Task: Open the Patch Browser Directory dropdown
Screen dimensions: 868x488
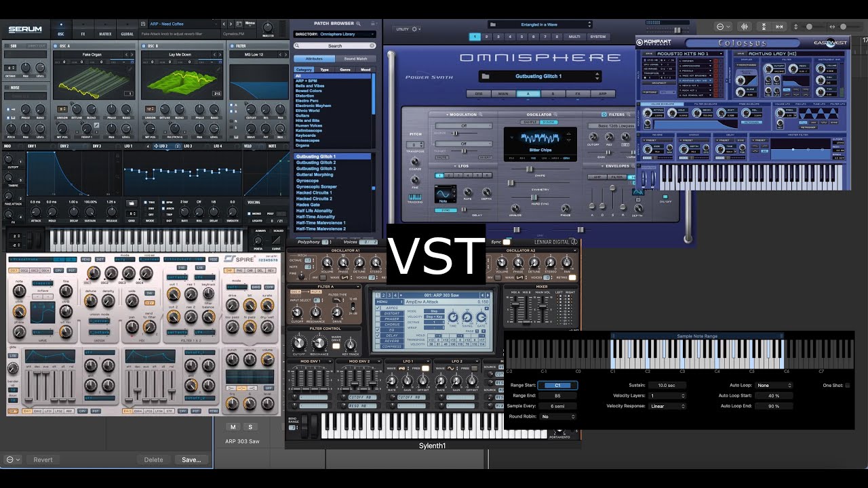Action: pyautogui.click(x=335, y=34)
